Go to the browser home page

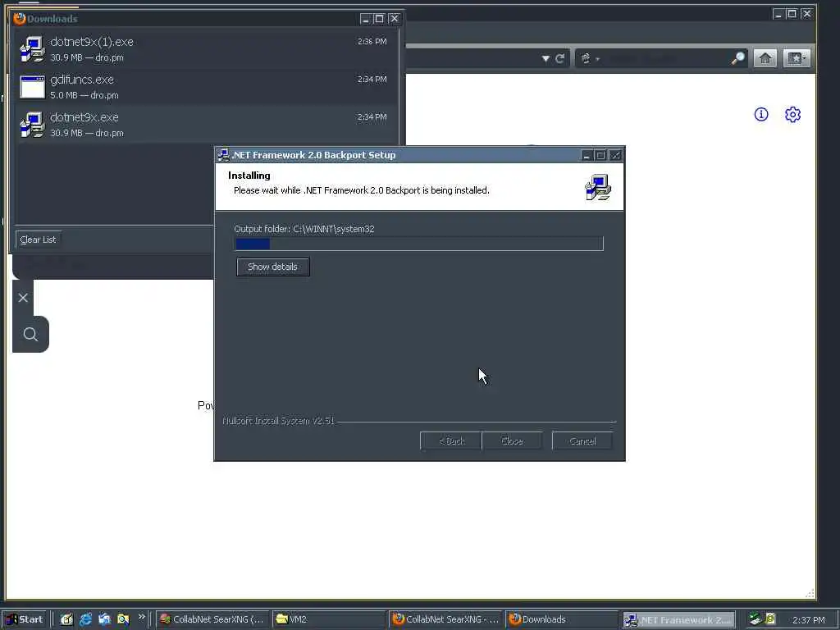765,58
